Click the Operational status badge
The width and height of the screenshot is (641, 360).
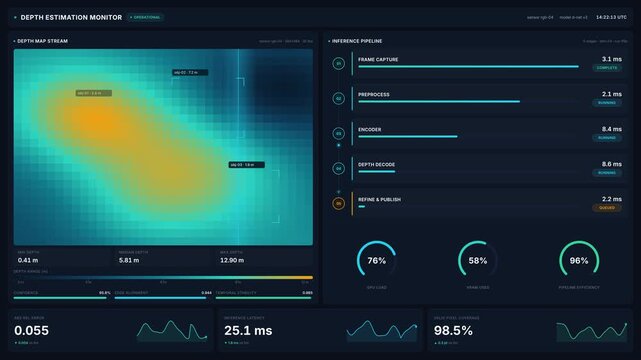(145, 18)
